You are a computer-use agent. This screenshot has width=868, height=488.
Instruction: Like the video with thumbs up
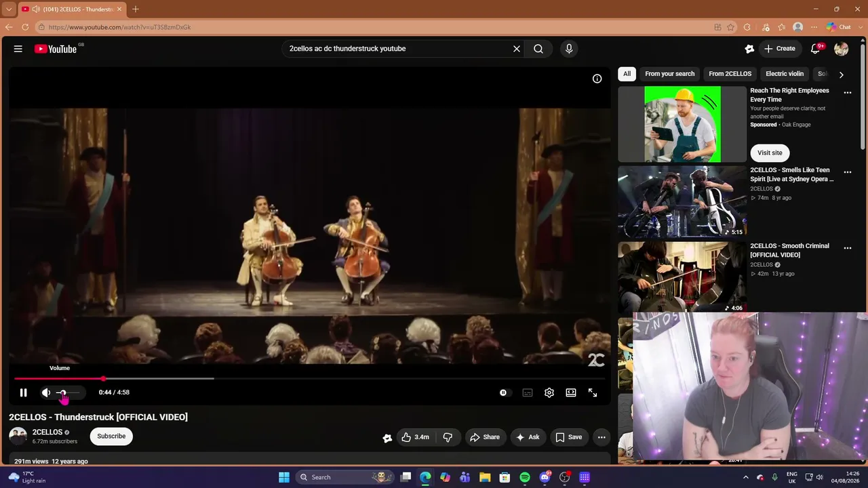[x=415, y=437]
